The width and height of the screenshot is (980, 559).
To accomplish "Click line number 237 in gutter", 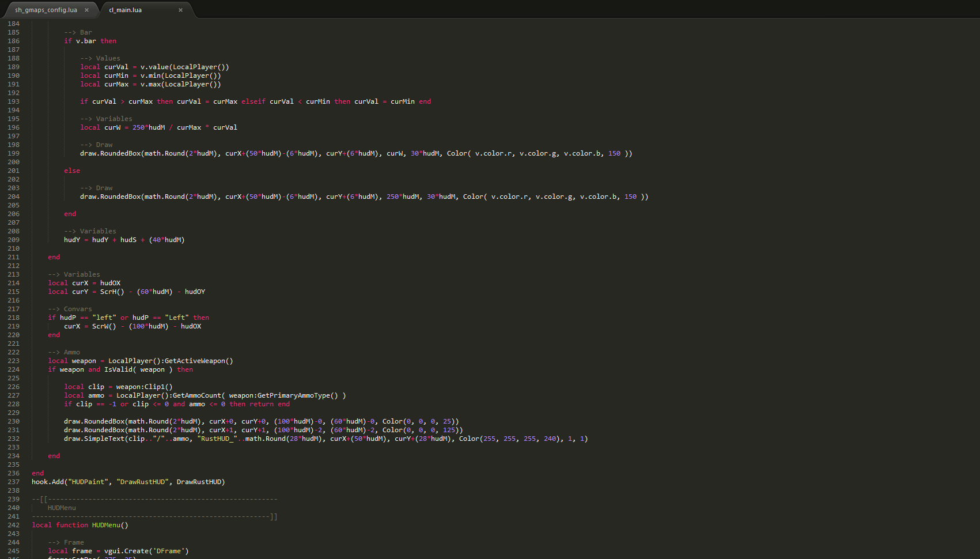I will pos(13,482).
